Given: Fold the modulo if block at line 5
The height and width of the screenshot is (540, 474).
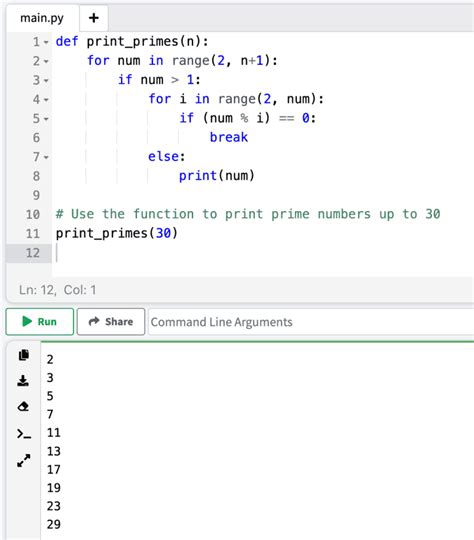Looking at the screenshot, I should click(x=46, y=120).
